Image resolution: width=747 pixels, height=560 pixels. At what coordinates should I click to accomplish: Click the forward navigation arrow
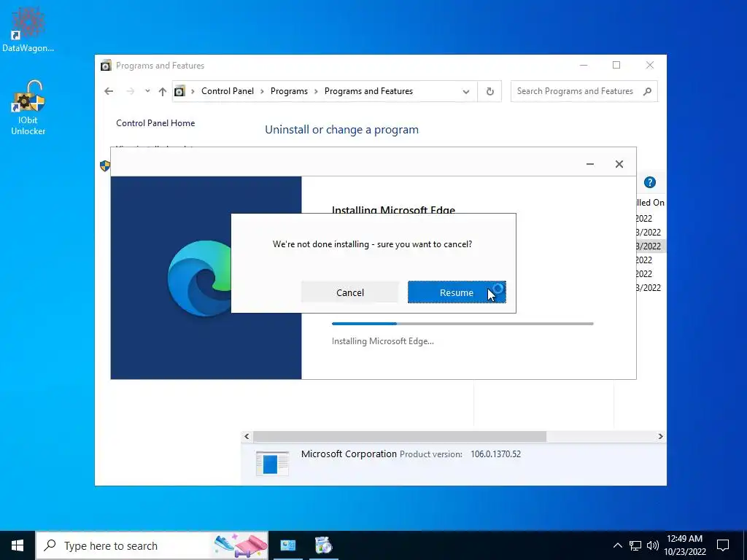[130, 91]
